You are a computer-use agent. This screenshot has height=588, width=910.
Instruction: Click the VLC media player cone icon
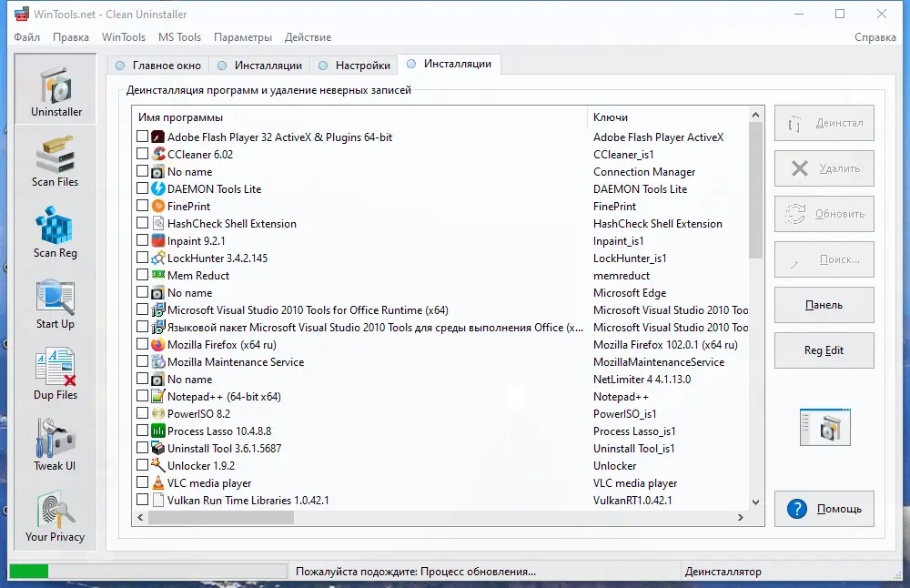[x=157, y=482]
